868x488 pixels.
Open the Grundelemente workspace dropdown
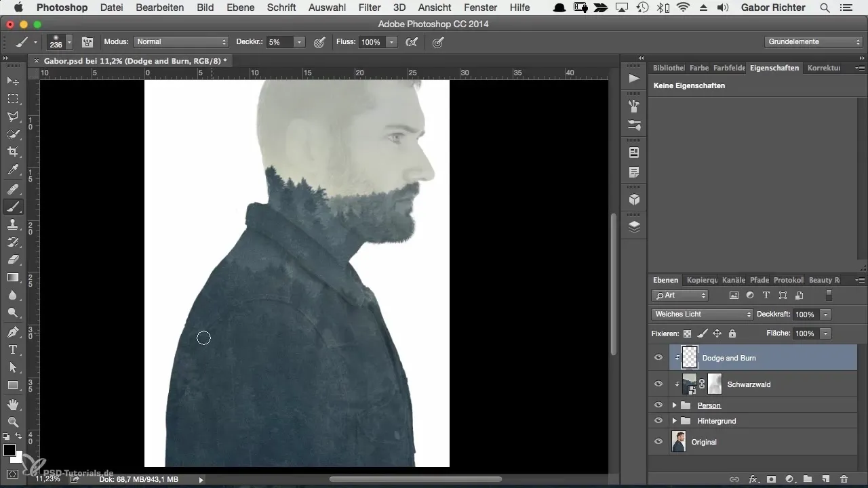[x=814, y=42]
